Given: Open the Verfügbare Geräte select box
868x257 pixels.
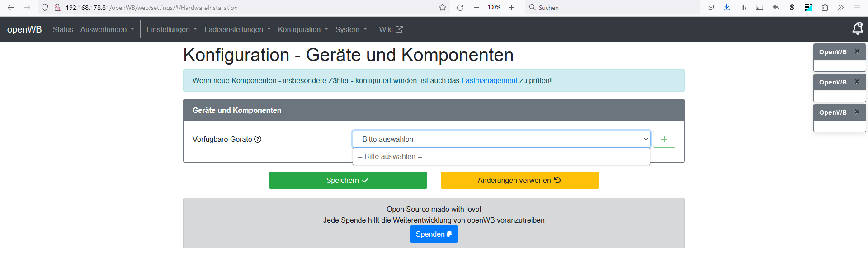Looking at the screenshot, I should 501,139.
